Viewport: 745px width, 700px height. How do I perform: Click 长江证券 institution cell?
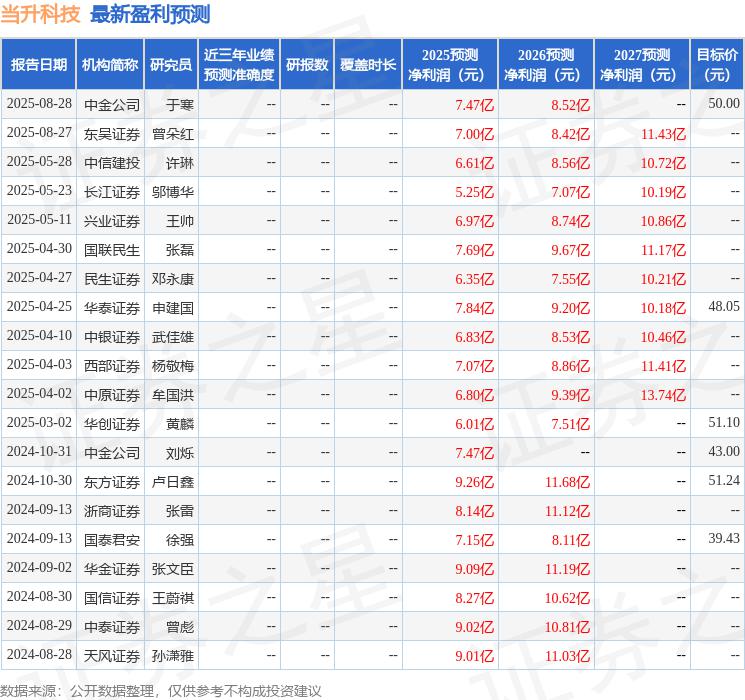[x=112, y=192]
